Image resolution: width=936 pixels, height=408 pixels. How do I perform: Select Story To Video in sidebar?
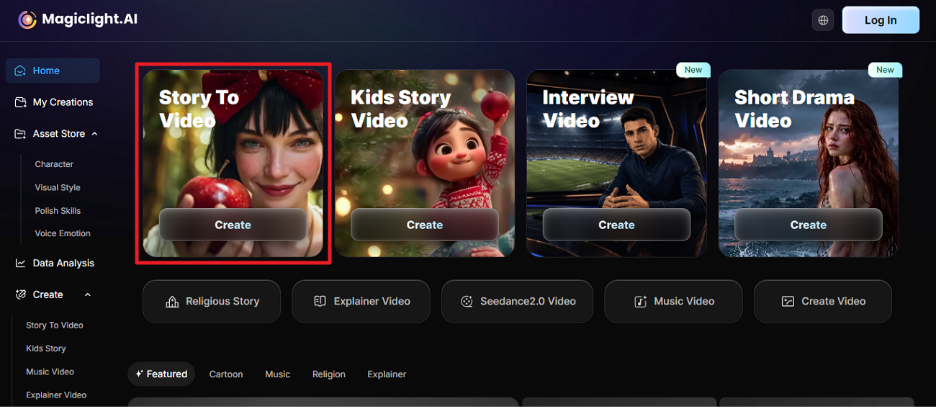tap(55, 326)
